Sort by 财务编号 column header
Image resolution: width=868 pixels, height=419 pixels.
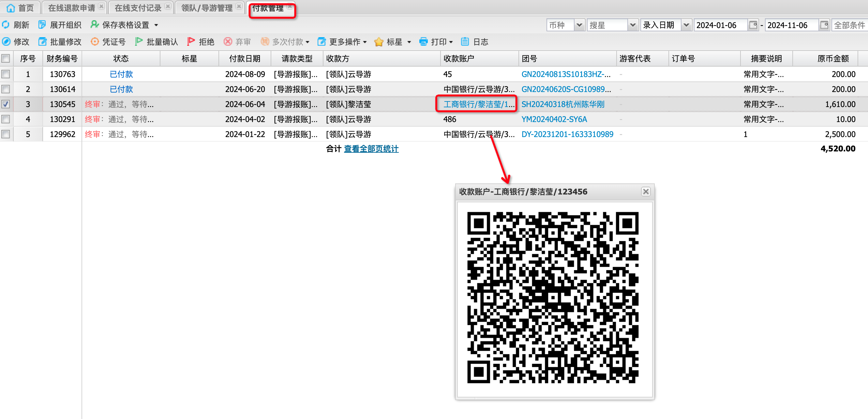(62, 59)
